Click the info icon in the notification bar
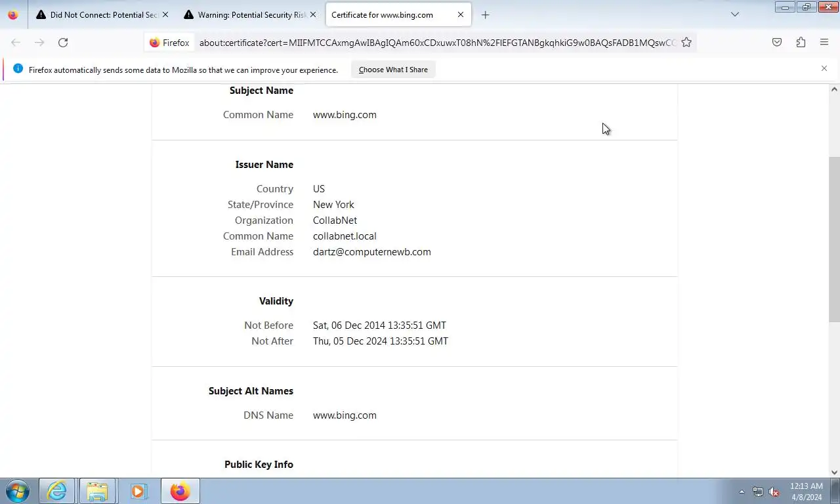 [x=18, y=69]
